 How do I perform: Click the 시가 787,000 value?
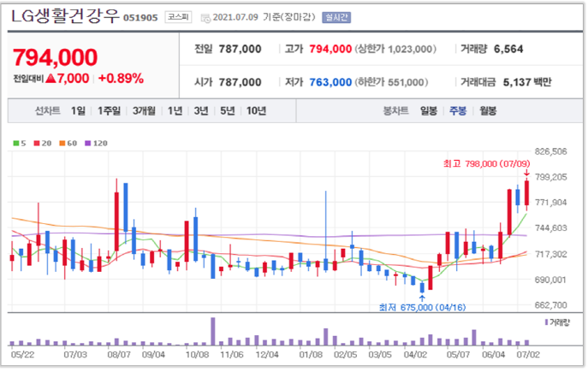(x=240, y=82)
